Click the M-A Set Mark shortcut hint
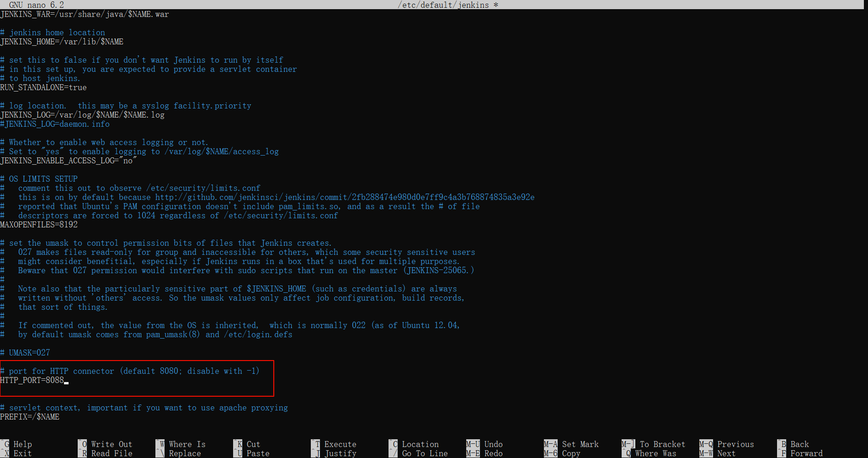 (571, 444)
